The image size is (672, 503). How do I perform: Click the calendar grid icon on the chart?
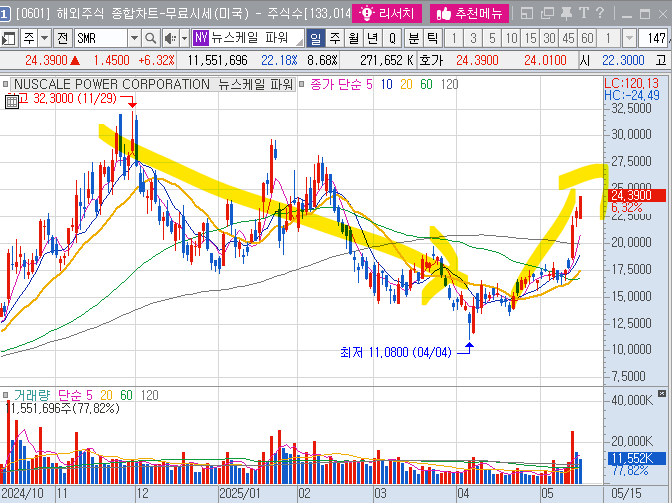12,102
